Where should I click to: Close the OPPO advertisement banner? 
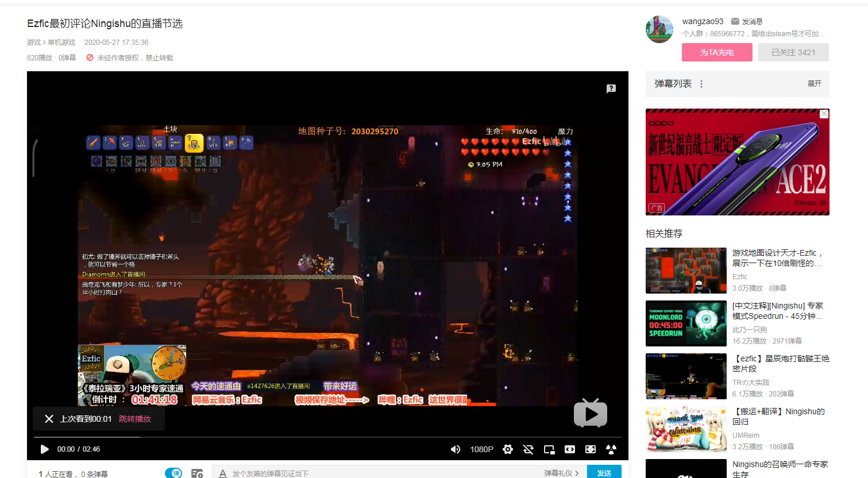click(x=824, y=114)
